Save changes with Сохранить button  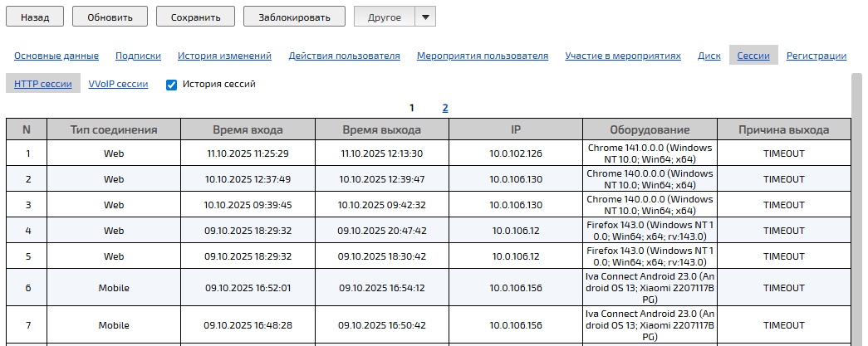[195, 17]
